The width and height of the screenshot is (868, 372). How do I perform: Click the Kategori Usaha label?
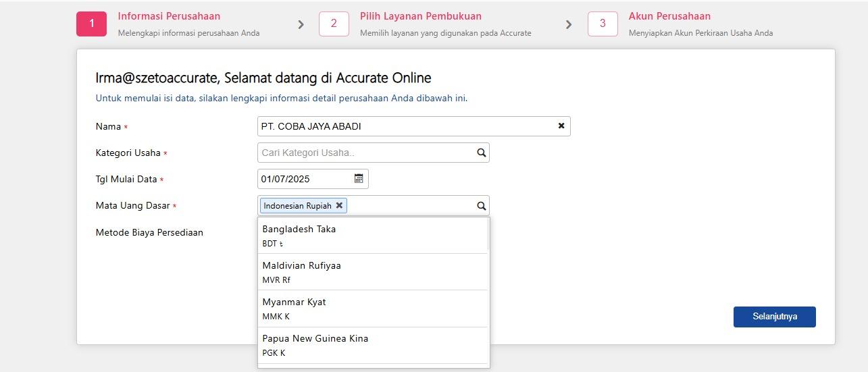(128, 153)
